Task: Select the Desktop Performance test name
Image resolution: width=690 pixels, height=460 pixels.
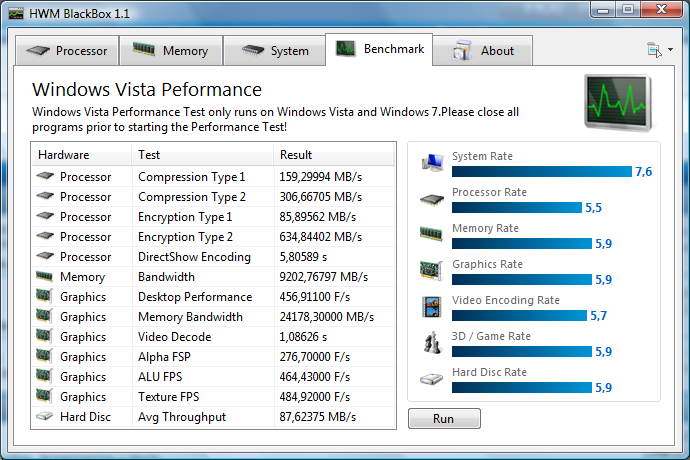Action: coord(195,297)
